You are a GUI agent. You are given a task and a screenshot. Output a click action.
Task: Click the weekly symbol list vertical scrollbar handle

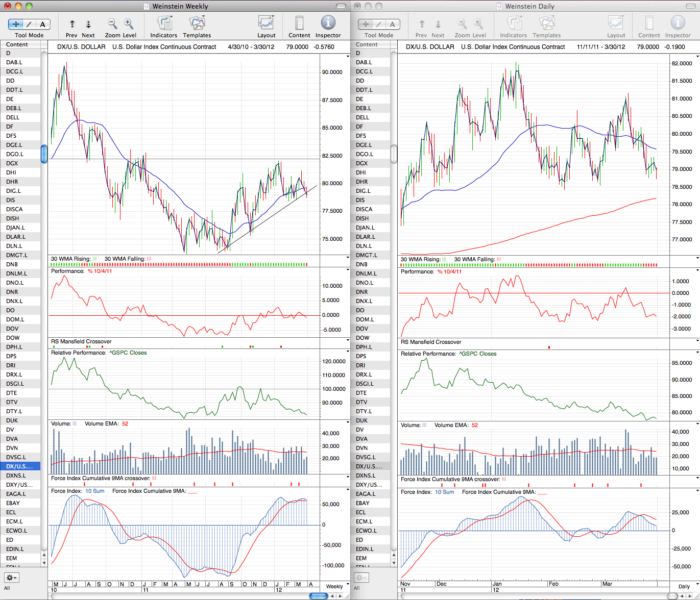tap(44, 154)
